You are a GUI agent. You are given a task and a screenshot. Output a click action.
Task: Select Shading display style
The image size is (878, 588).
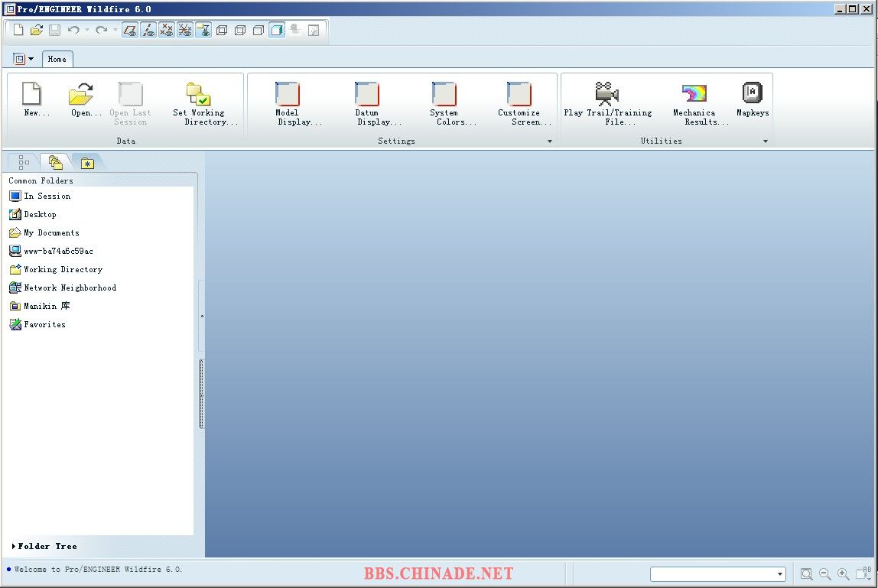[277, 30]
